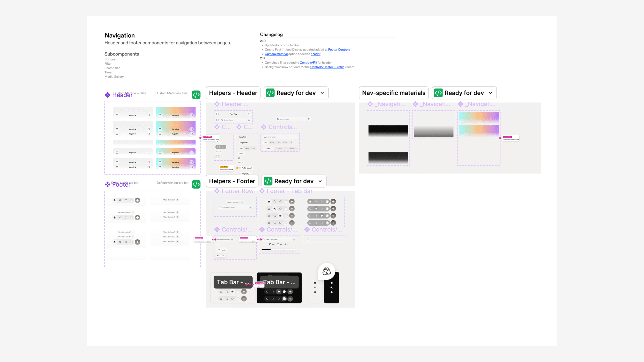Select the Nav-specific materials section label
The width and height of the screenshot is (644, 362).
click(x=394, y=93)
